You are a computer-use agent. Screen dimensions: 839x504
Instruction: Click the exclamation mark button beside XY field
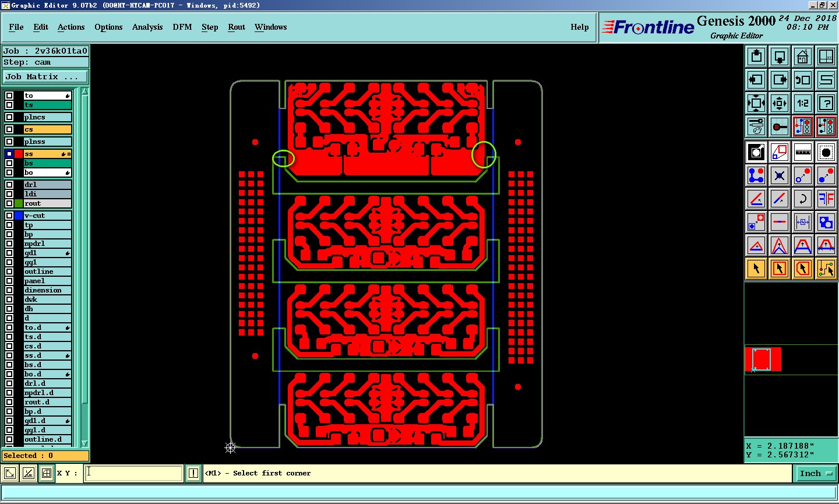pos(193,473)
